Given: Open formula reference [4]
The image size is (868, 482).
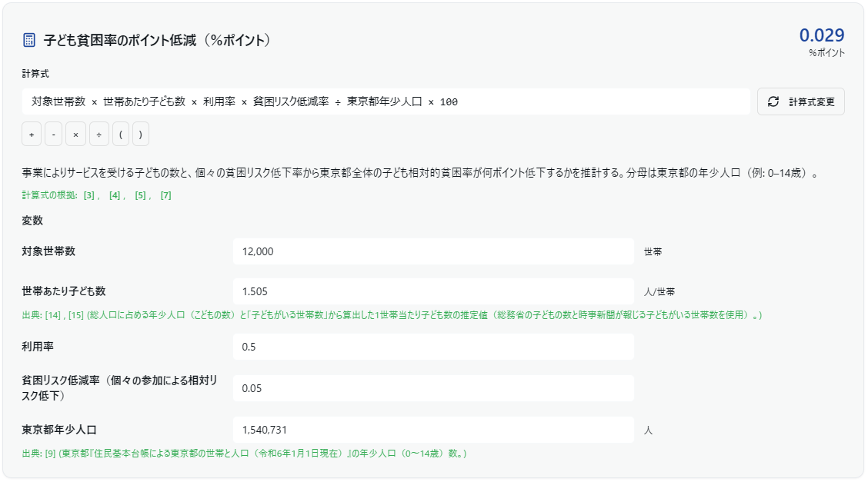Looking at the screenshot, I should (115, 195).
